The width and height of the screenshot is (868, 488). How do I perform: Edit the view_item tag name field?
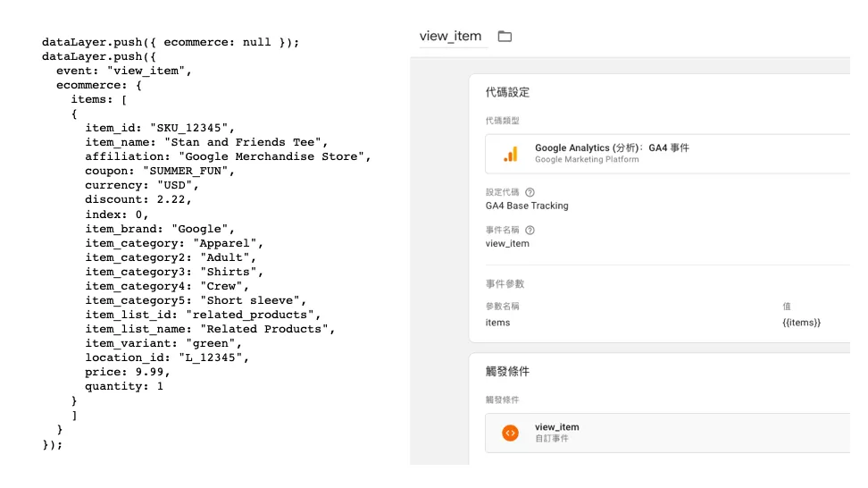(x=451, y=37)
